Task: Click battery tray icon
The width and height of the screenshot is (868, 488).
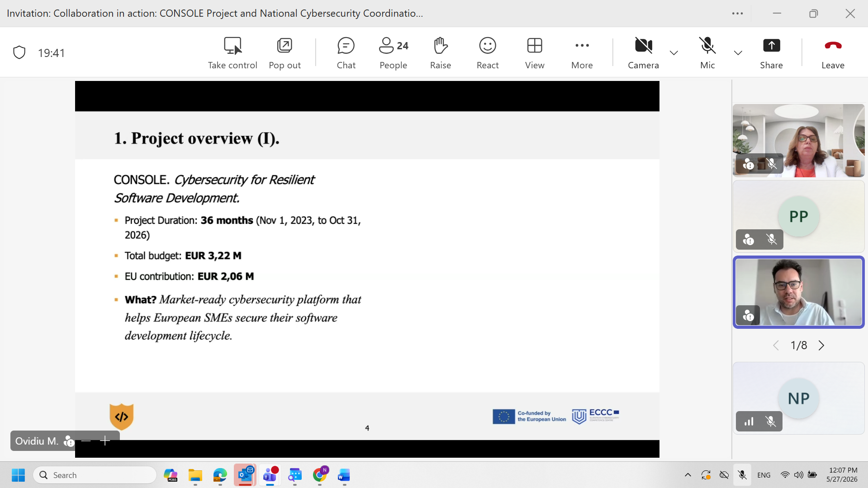Action: tap(813, 475)
